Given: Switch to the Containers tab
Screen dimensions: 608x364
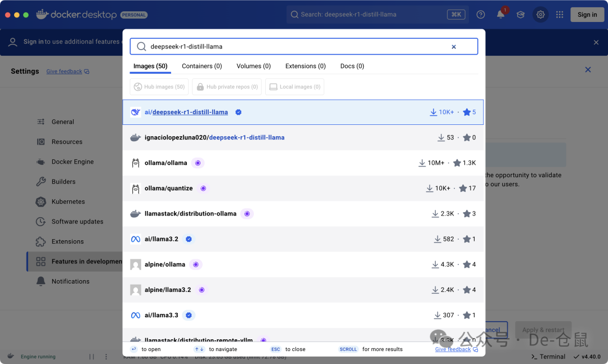Looking at the screenshot, I should click(202, 66).
